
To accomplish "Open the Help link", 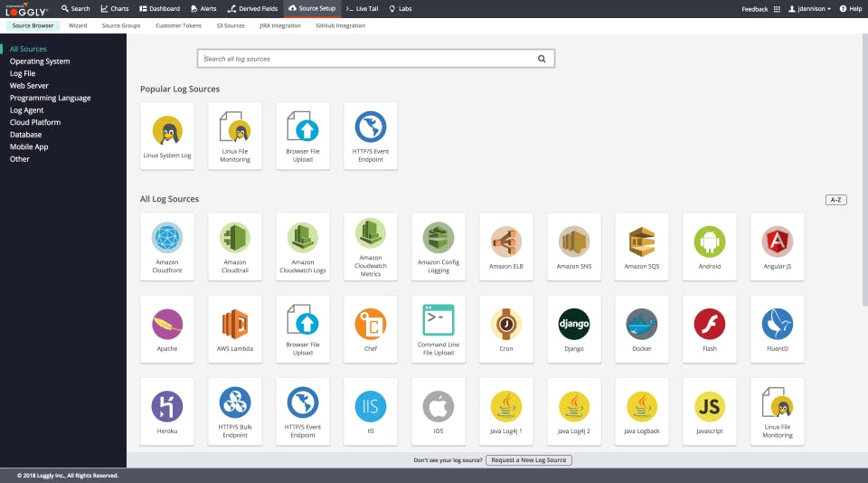I will click(851, 9).
